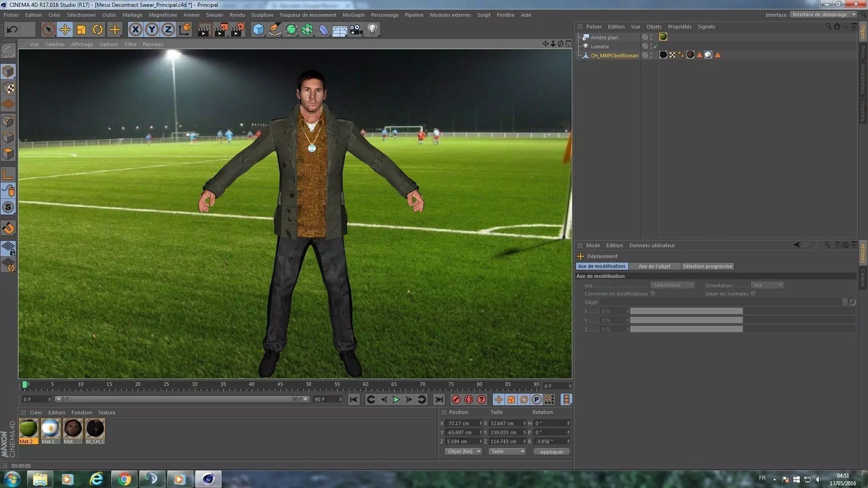The width and height of the screenshot is (868, 488).
Task: Go to start of animation
Action: (354, 399)
